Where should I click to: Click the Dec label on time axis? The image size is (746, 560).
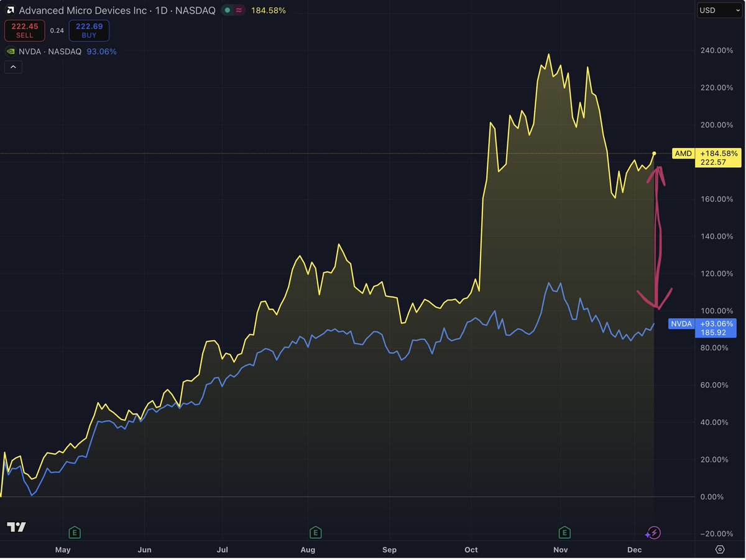coord(634,550)
